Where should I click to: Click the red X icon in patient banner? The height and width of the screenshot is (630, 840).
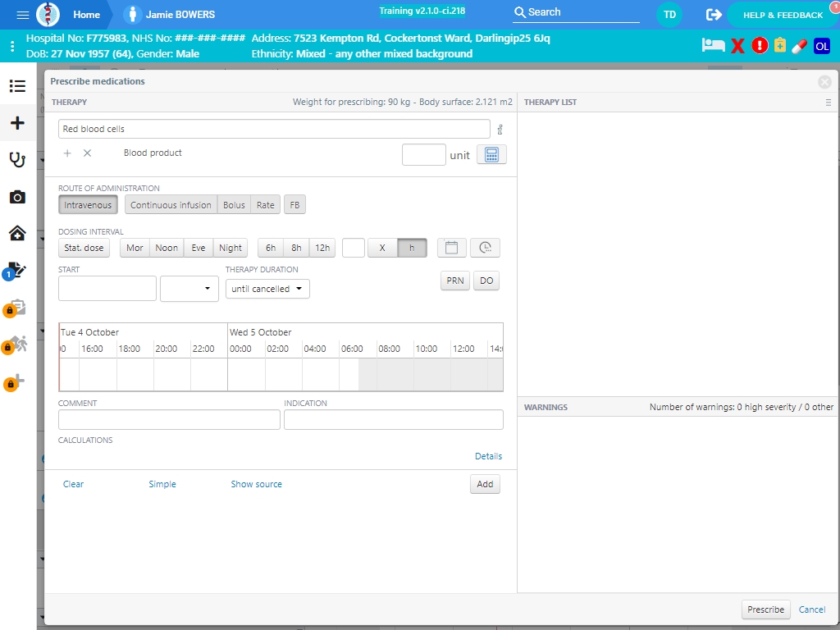point(737,46)
